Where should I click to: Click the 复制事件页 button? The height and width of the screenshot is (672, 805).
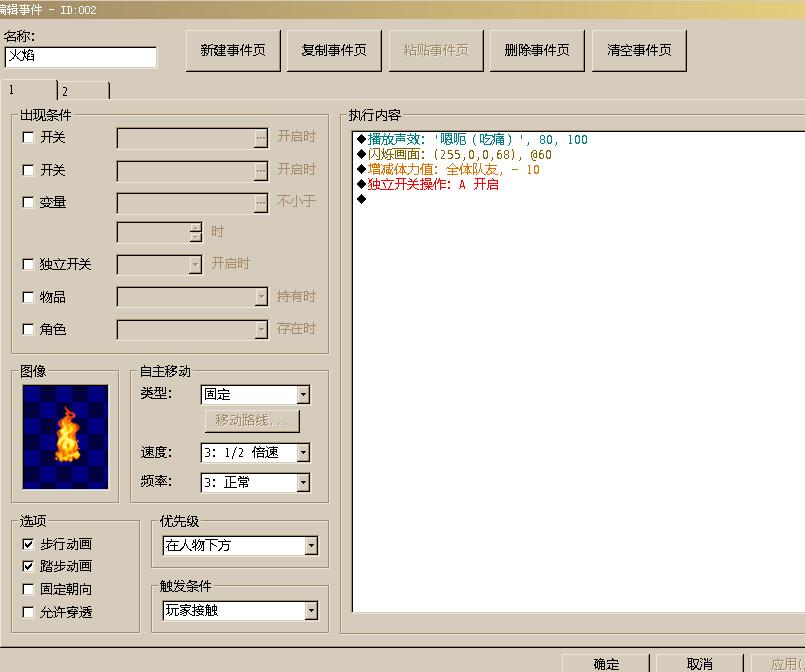(x=334, y=50)
